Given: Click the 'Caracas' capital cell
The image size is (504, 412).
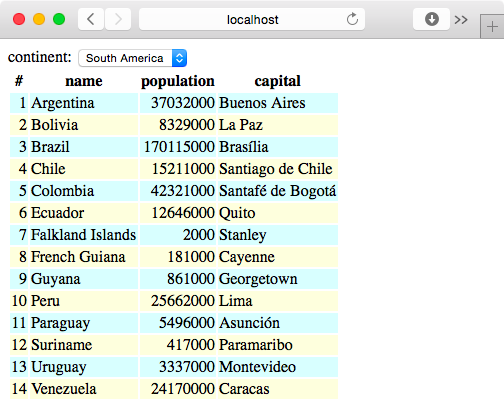Looking at the screenshot, I should pos(278,389).
